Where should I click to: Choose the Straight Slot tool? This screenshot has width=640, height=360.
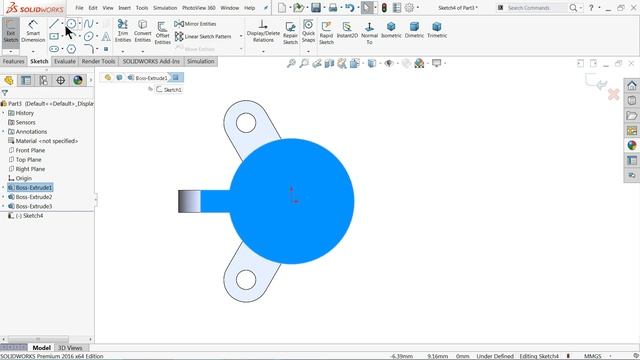(54, 49)
